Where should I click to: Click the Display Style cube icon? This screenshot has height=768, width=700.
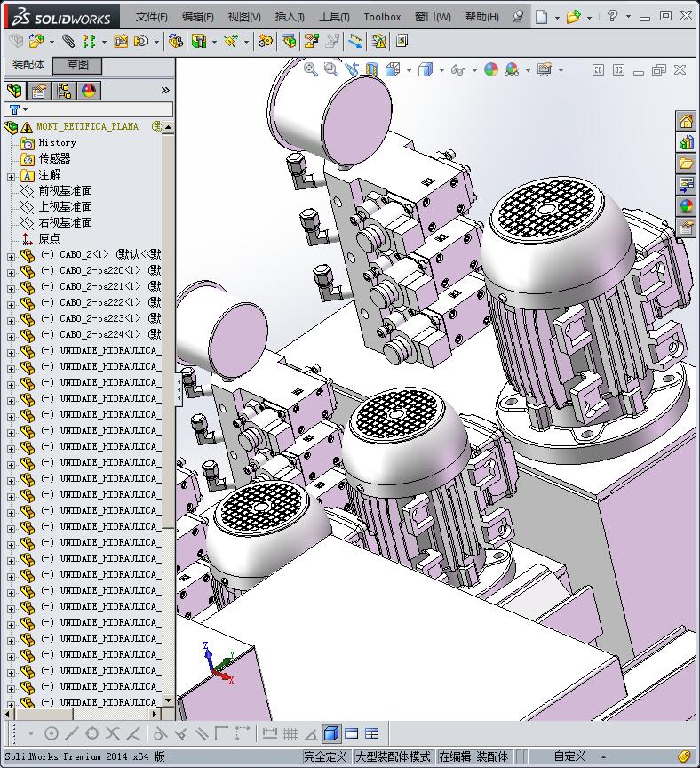pyautogui.click(x=426, y=69)
